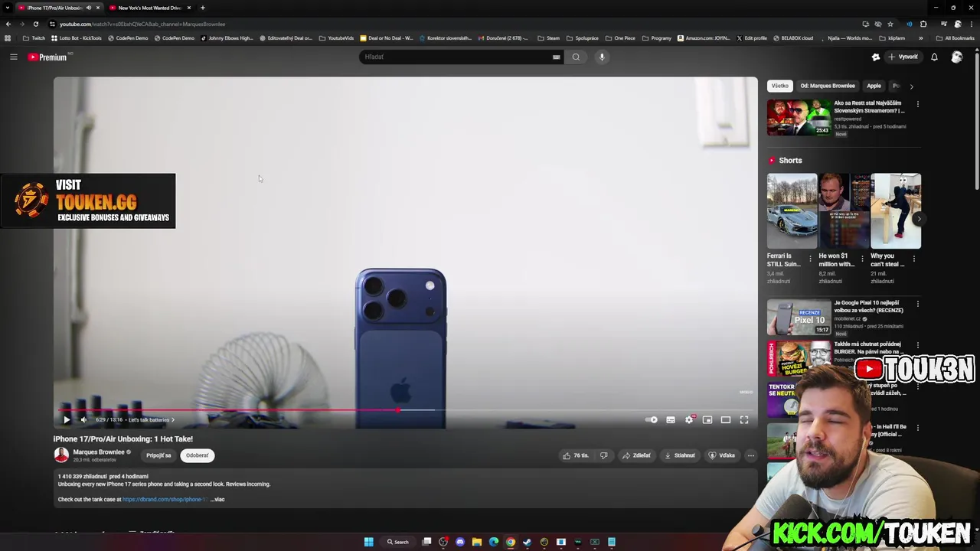Open the Vďaka button
Viewport: 980px width, 551px height.
pos(722,455)
